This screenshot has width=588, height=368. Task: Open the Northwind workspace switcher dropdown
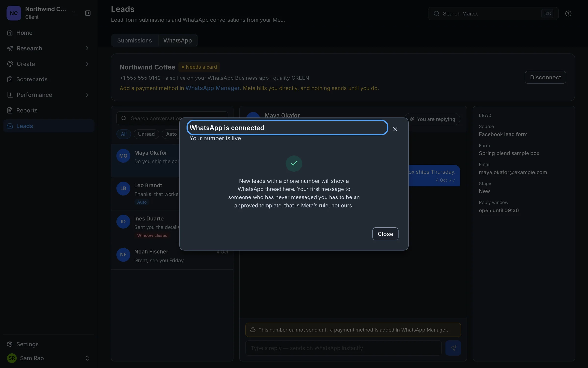[73, 12]
